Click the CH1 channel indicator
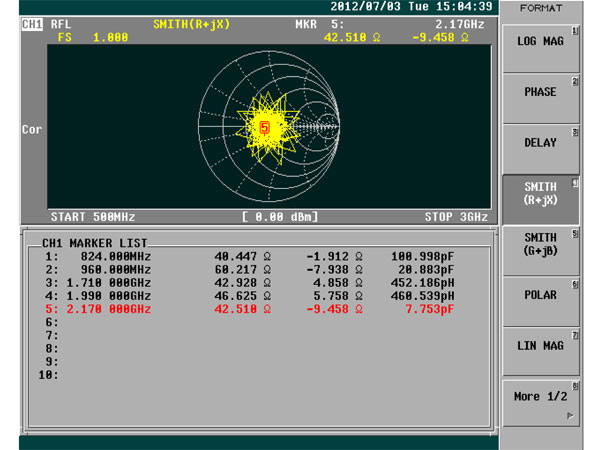Screen dimensions: 600x450 click(32, 24)
